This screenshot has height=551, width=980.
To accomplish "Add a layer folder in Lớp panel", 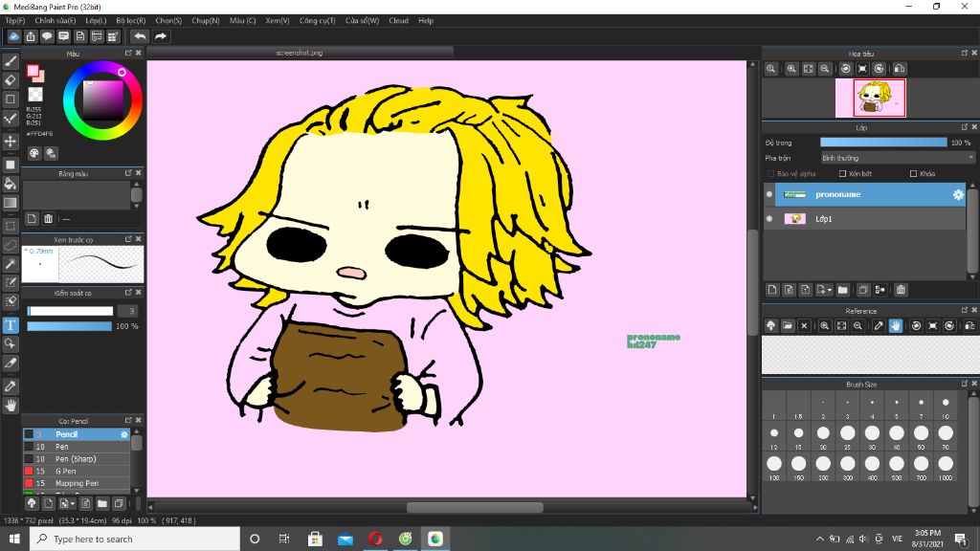I will [842, 290].
